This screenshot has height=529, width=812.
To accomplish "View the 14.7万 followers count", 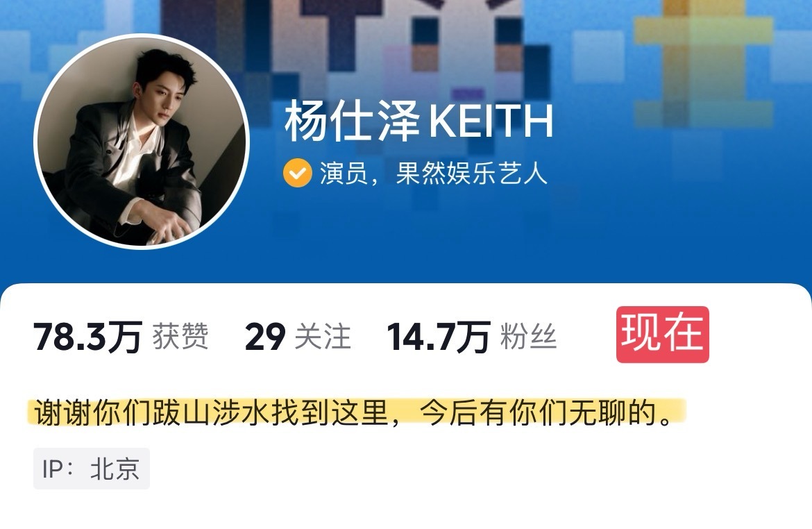I will click(x=439, y=337).
